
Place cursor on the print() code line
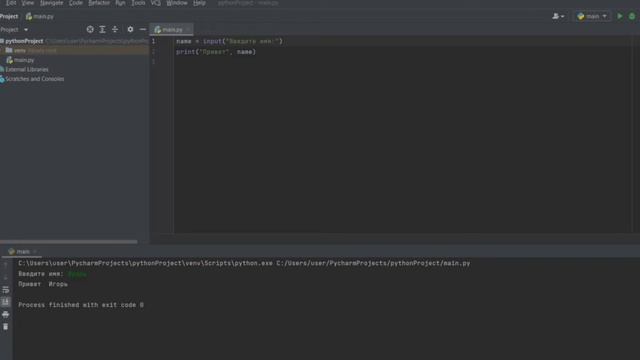(x=216, y=52)
